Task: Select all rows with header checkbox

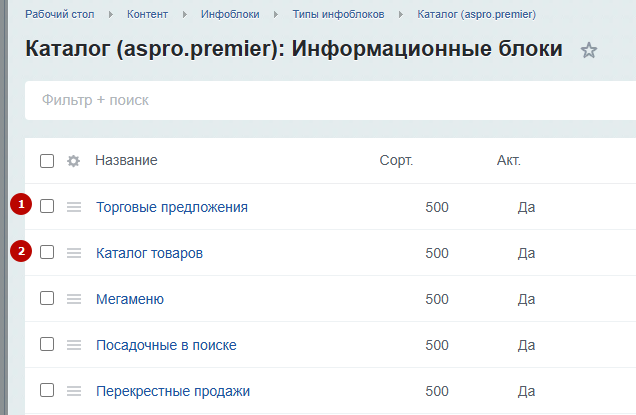Action: (47, 161)
